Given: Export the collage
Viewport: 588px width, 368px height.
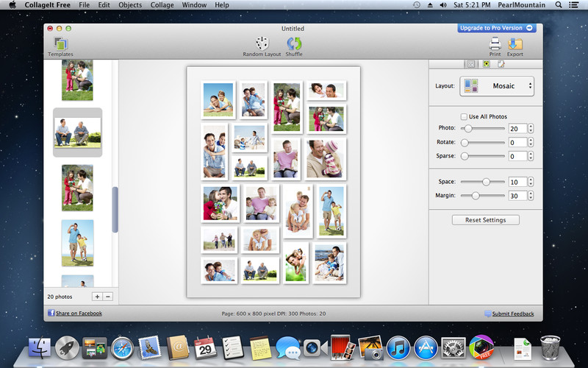Looking at the screenshot, I should point(515,46).
